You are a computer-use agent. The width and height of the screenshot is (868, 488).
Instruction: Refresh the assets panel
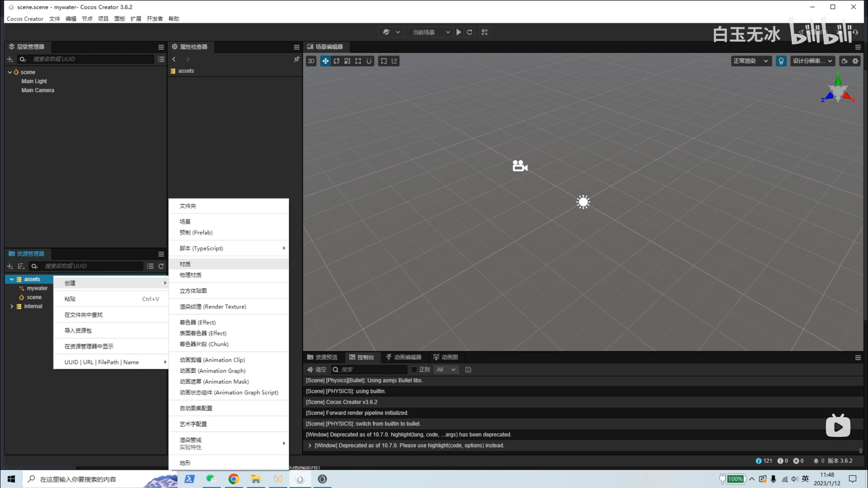coord(161,266)
